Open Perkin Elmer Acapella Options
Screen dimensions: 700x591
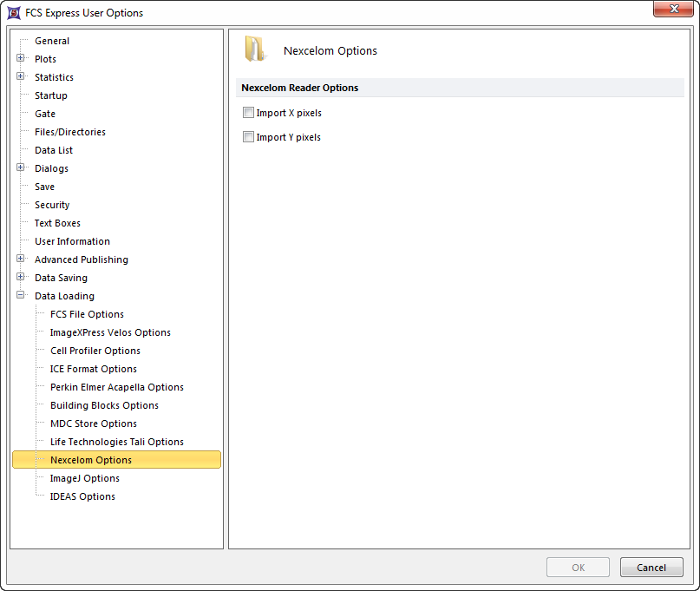pos(117,387)
